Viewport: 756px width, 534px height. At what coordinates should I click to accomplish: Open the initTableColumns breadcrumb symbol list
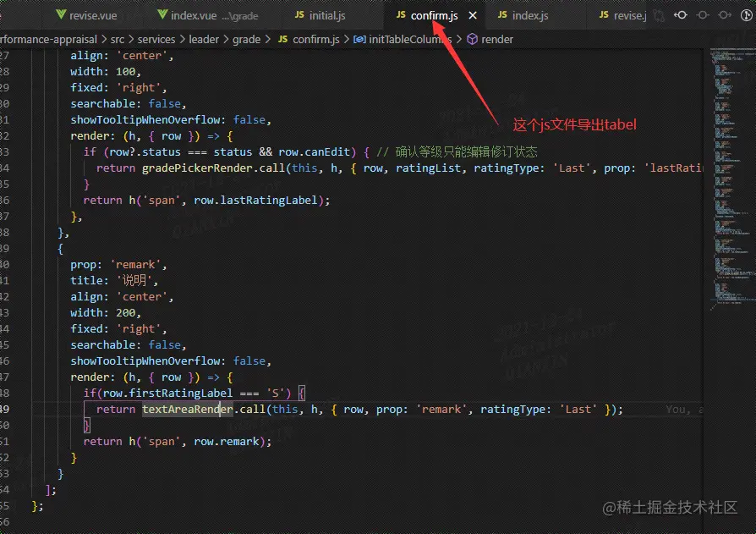pyautogui.click(x=403, y=39)
